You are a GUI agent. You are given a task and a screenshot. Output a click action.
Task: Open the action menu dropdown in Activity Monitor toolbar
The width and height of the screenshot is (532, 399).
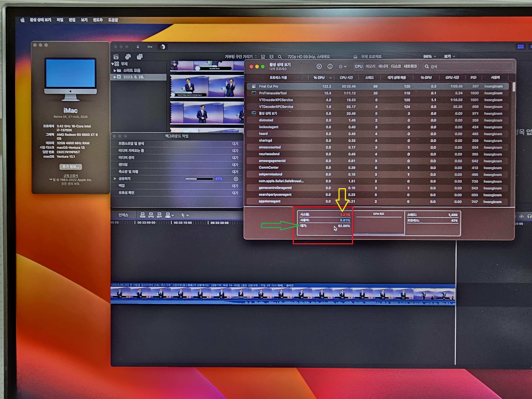[x=342, y=67]
